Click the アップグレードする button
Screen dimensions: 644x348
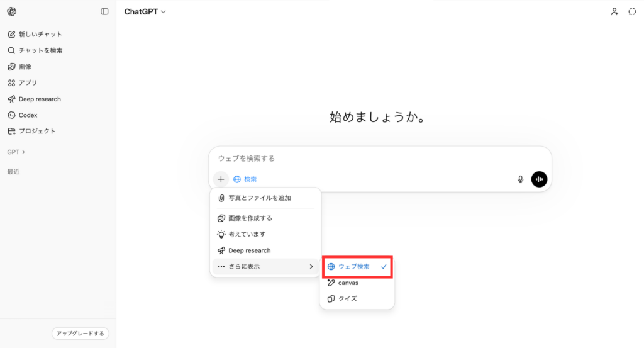[x=80, y=333]
